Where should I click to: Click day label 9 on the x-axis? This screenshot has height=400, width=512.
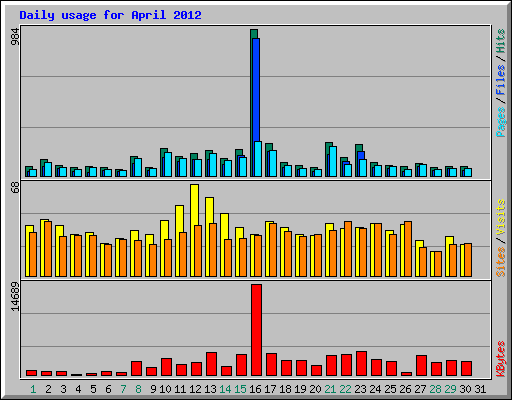pyautogui.click(x=153, y=389)
